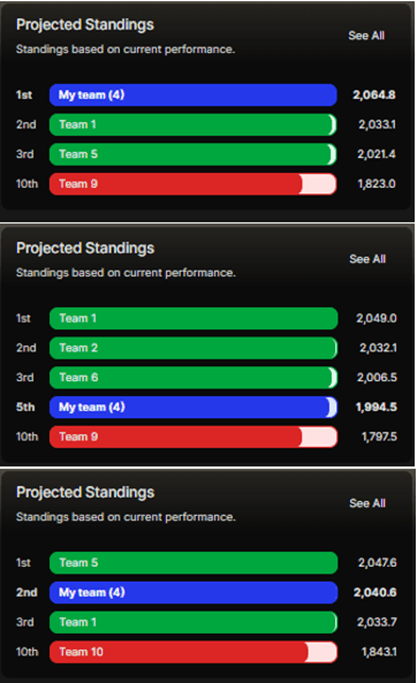This screenshot has height=683, width=417.
Task: Select My team bar ranked 2nd
Action: pyautogui.click(x=193, y=592)
